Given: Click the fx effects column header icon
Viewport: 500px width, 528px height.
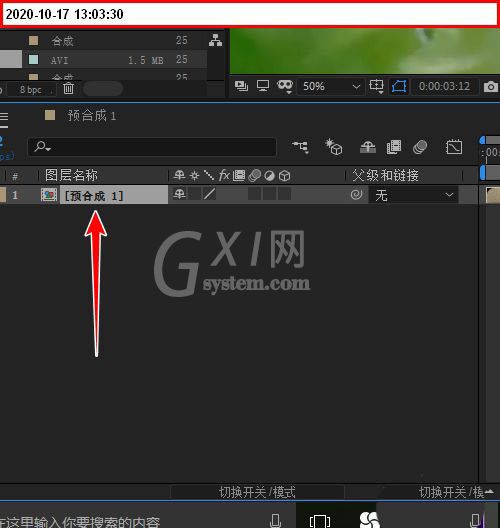Looking at the screenshot, I should point(224,175).
